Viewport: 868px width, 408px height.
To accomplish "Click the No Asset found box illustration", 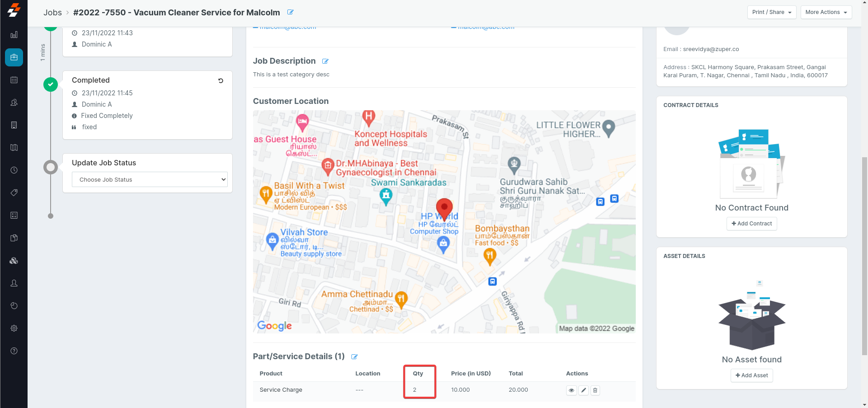I will (x=752, y=315).
